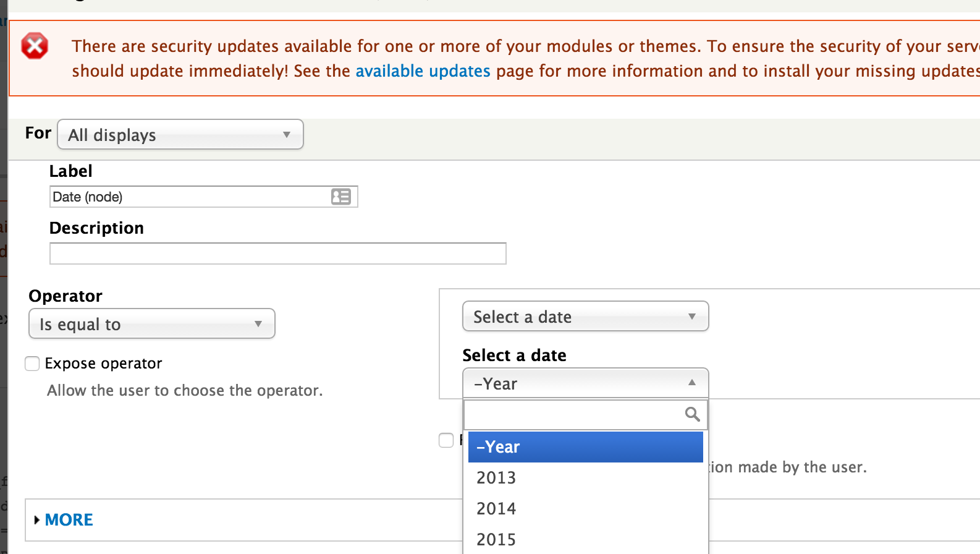Toggle the checkbox partly hidden behind the year list
The image size is (980, 554).
[x=446, y=440]
